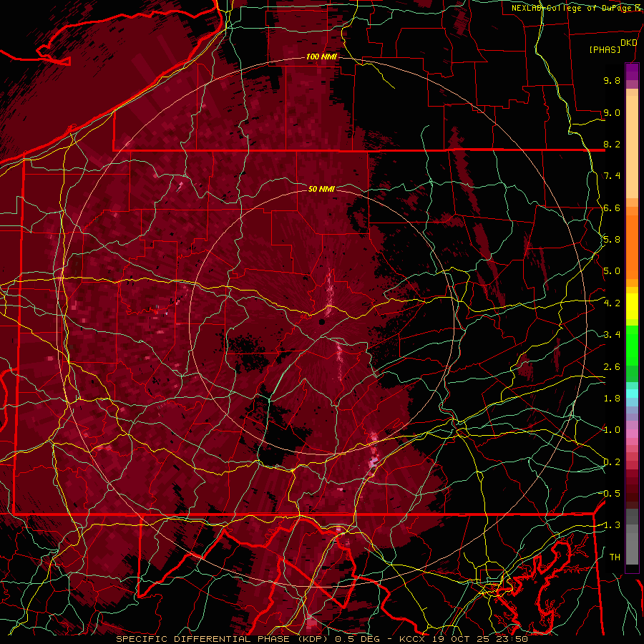
Task: Click the 2.6 legend value
Action: [612, 367]
